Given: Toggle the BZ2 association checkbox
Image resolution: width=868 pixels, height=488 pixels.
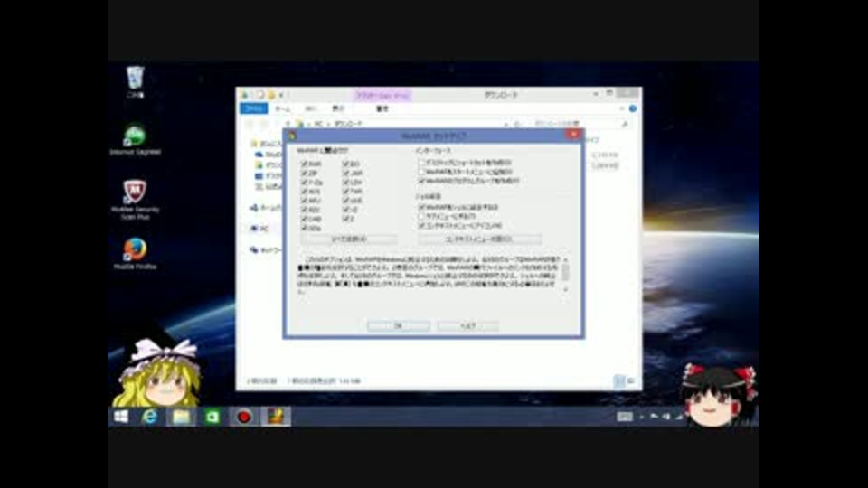Looking at the screenshot, I should pyautogui.click(x=305, y=210).
